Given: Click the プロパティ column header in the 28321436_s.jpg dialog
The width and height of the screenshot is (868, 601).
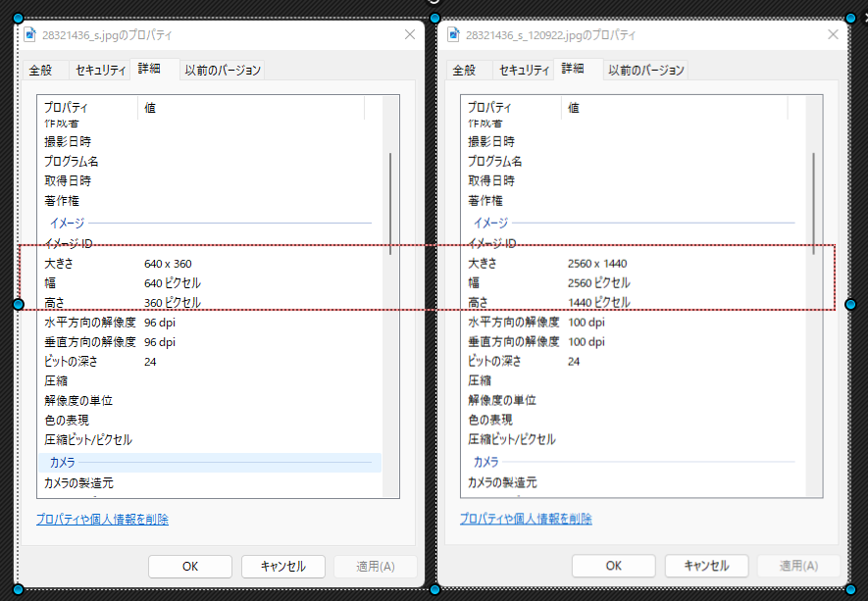Looking at the screenshot, I should (86, 107).
